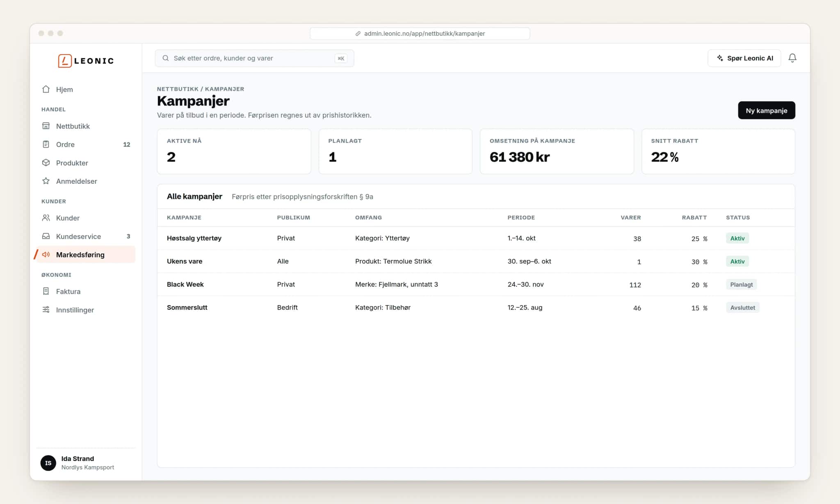Click the Aktive nå stat card
This screenshot has height=504, width=840.
234,151
